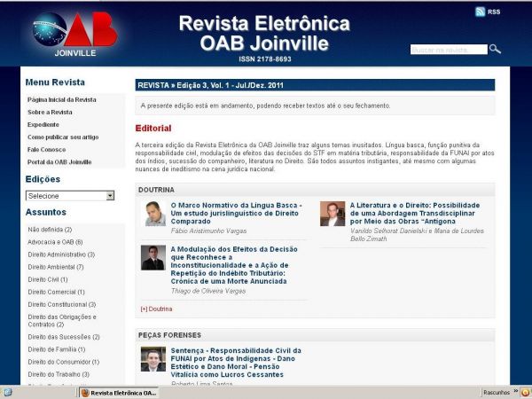Click the 'REVISTA » Edição 3, Vol. 1' breadcrumb
Screen dimensions: 532x399
coord(210,85)
